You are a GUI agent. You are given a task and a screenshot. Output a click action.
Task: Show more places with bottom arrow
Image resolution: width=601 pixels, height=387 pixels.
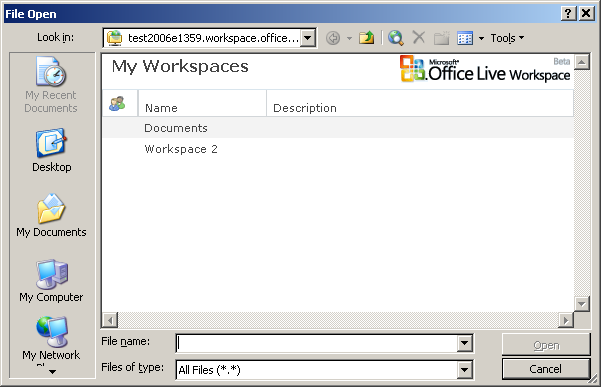click(x=53, y=372)
